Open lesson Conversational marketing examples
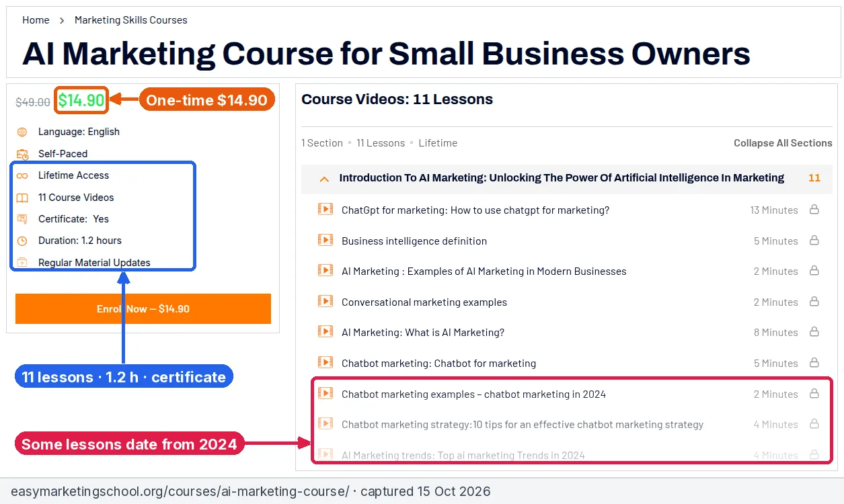Viewport: 844px width, 504px height. [x=424, y=302]
